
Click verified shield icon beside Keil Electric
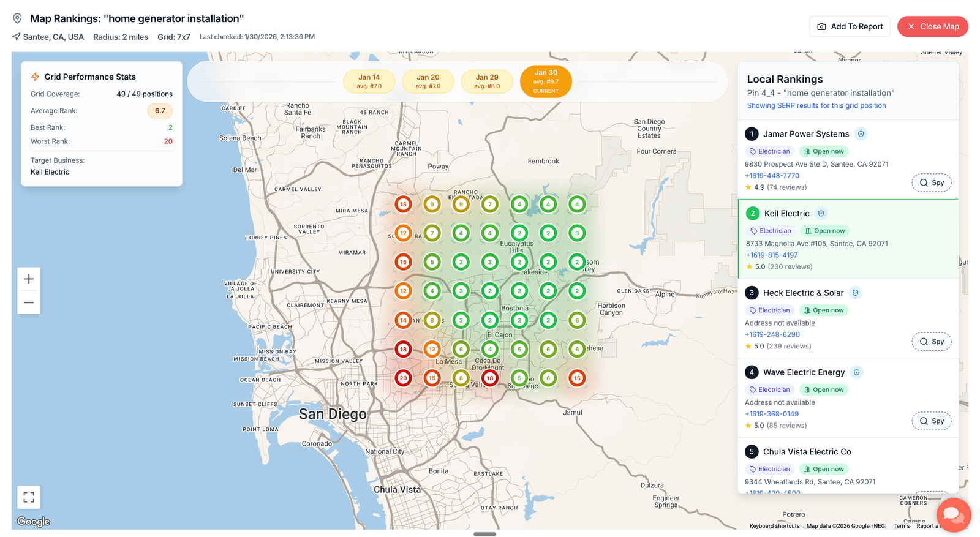point(821,214)
